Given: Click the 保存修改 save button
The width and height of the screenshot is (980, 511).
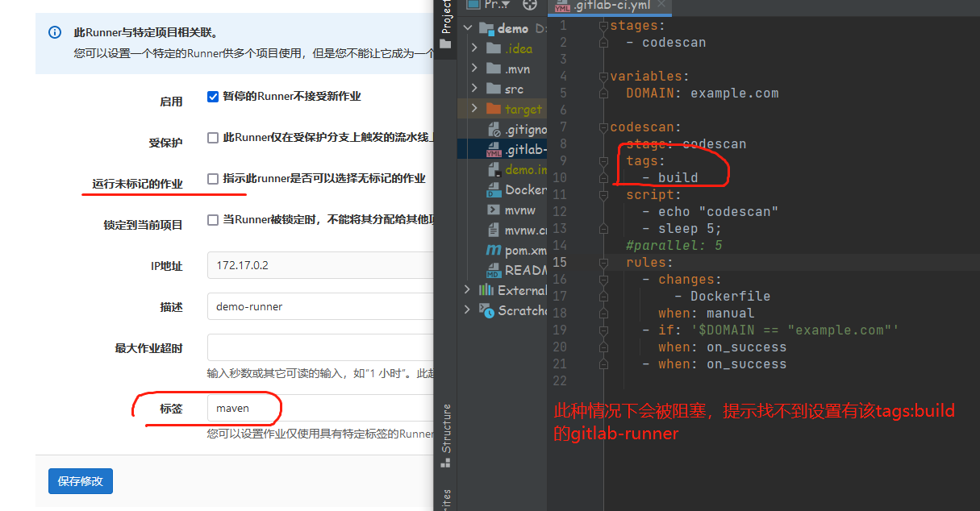Looking at the screenshot, I should click(x=81, y=481).
